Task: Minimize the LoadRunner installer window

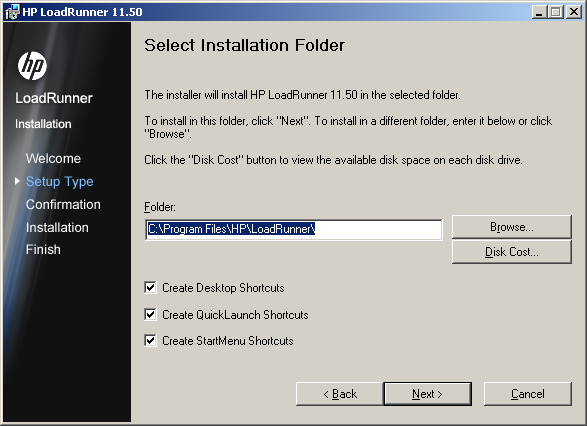Action: 539,12
